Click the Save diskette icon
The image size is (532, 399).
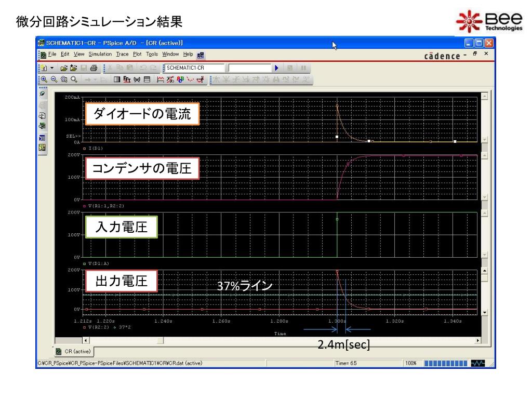(84, 68)
